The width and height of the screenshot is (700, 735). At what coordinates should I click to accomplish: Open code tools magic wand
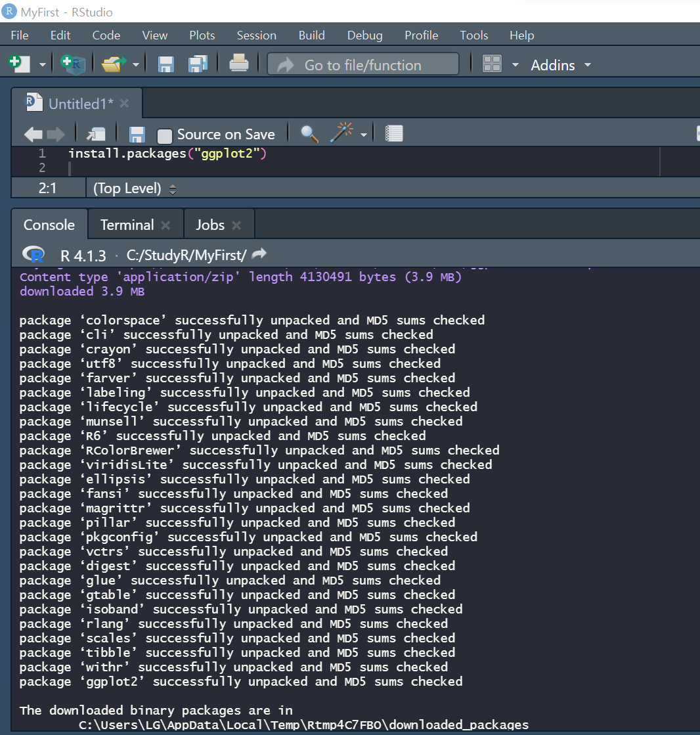pos(341,133)
